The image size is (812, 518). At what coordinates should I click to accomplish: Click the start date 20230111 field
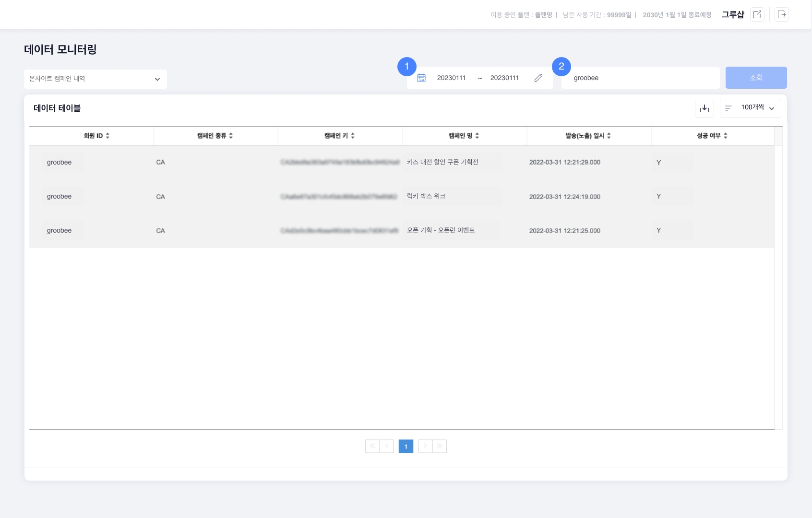[451, 78]
